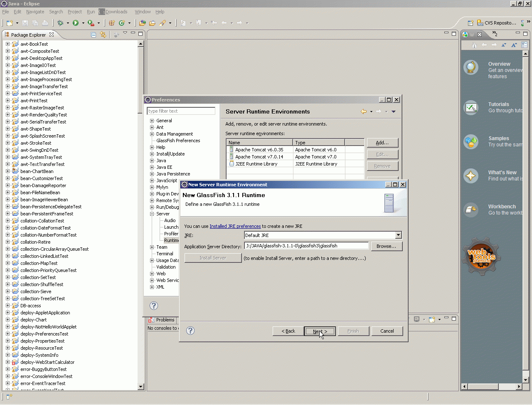Image resolution: width=532 pixels, height=405 pixels.
Task: Collapse the Server node in Preferences
Action: (x=152, y=214)
